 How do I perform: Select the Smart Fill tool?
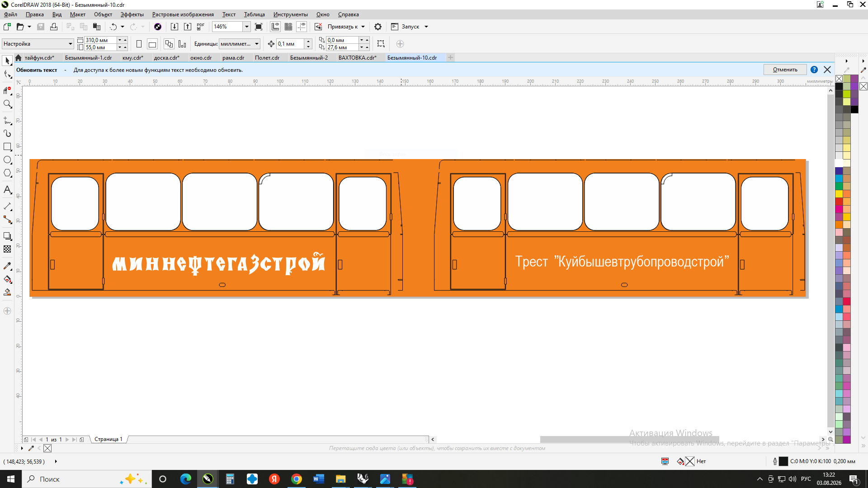point(7,292)
